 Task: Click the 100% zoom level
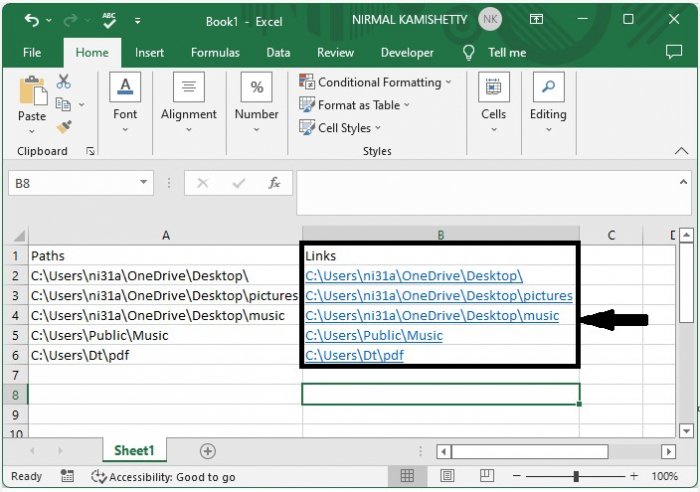(664, 476)
